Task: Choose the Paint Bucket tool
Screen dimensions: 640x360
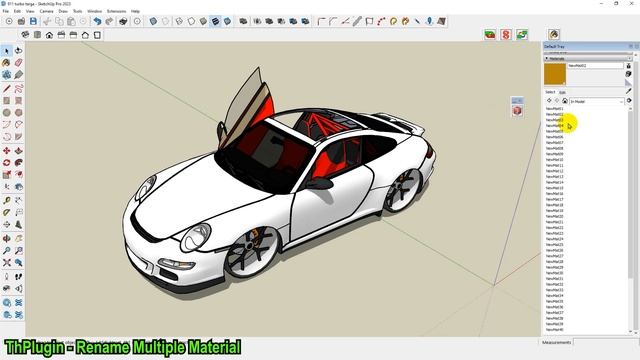Action: [6, 63]
